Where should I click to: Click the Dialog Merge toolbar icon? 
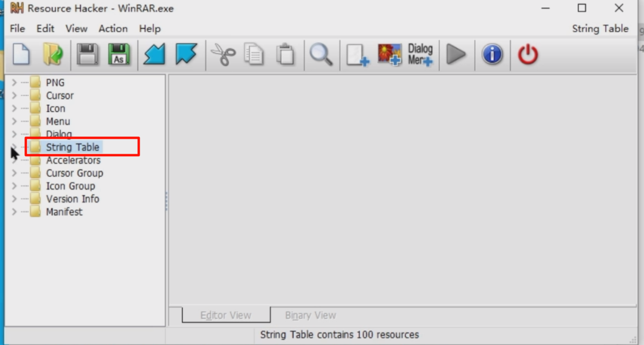(x=420, y=55)
